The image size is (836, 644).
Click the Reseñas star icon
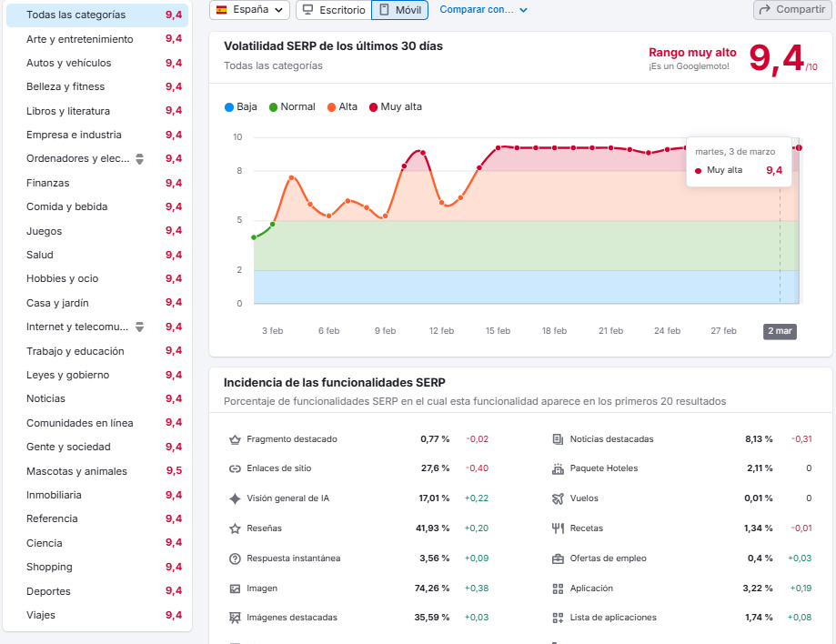(x=235, y=528)
